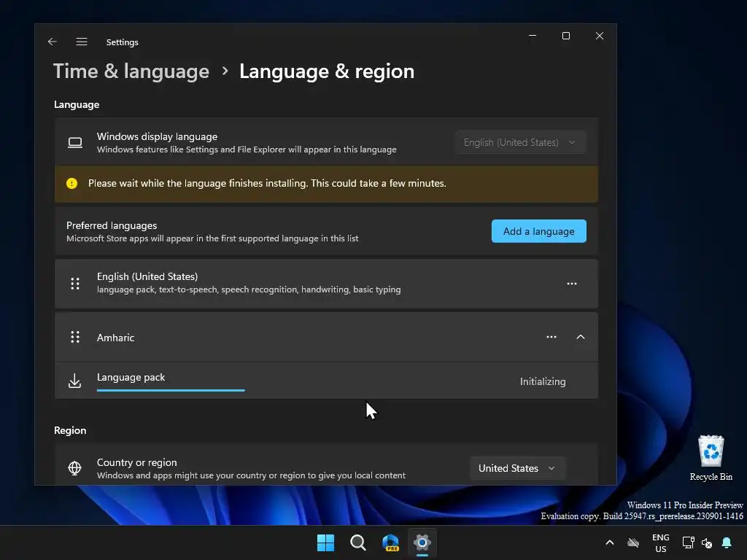Click the cloud sync tray icon
Screen dimensions: 747x560
[633, 542]
